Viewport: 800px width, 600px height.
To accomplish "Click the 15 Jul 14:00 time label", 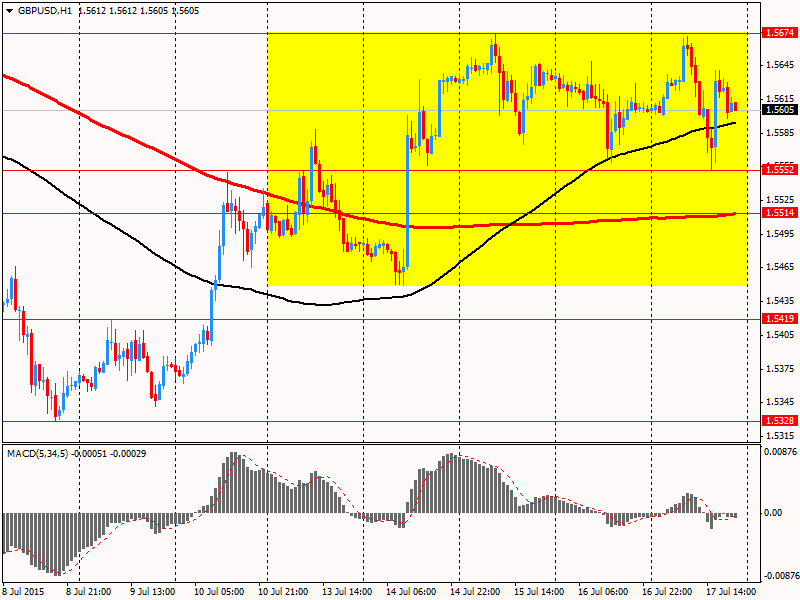I will tap(540, 591).
